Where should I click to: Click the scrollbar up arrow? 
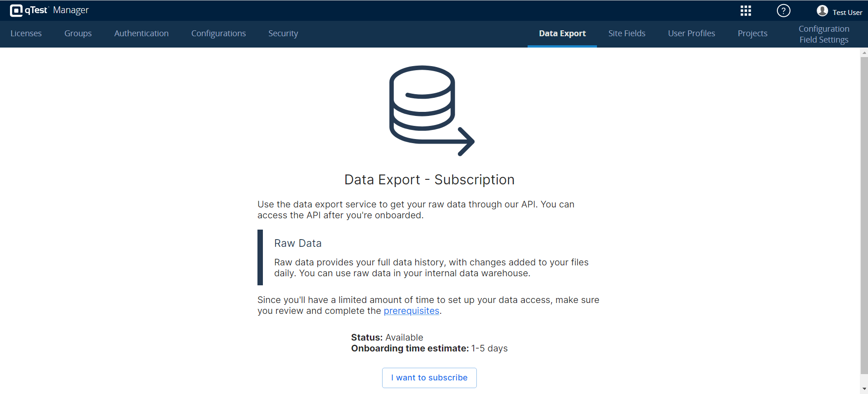[x=864, y=53]
